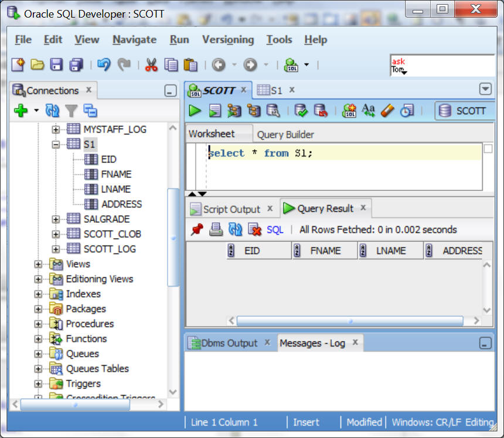Run Statement with the green play icon
504x438 pixels.
195,111
